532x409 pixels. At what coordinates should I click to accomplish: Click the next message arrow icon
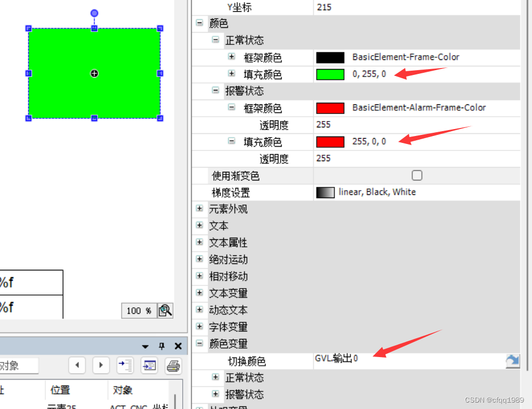click(101, 366)
